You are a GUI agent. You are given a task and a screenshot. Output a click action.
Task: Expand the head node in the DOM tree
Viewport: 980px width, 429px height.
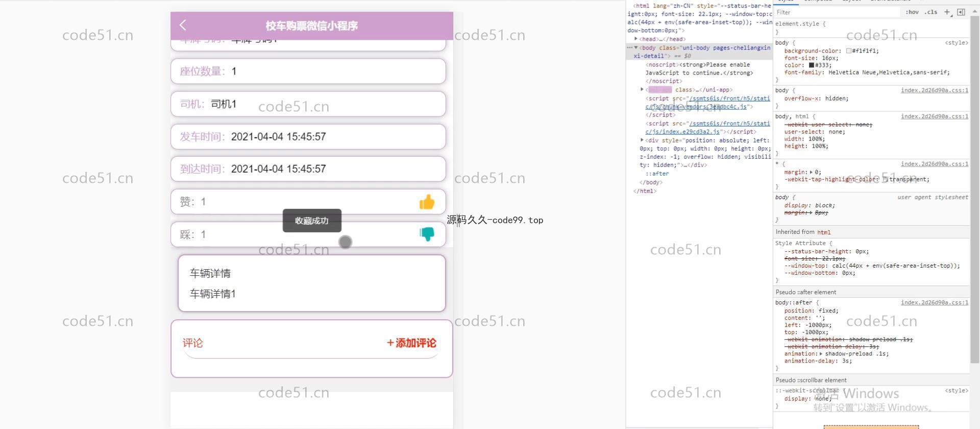[636, 39]
